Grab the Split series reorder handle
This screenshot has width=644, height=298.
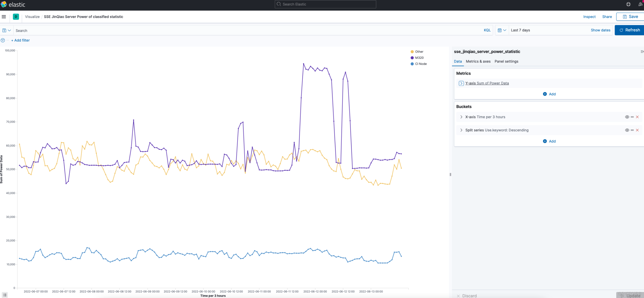tap(632, 130)
